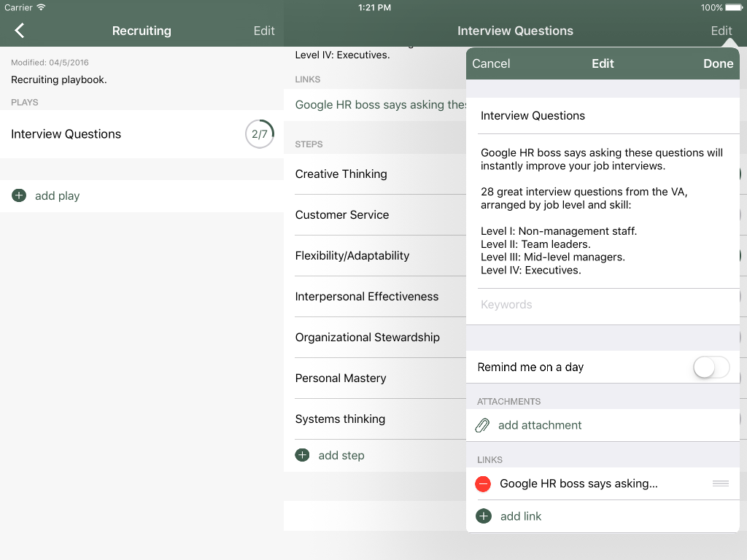Tap the Recruiting playbook. description
The width and height of the screenshot is (747, 560).
coord(59,79)
